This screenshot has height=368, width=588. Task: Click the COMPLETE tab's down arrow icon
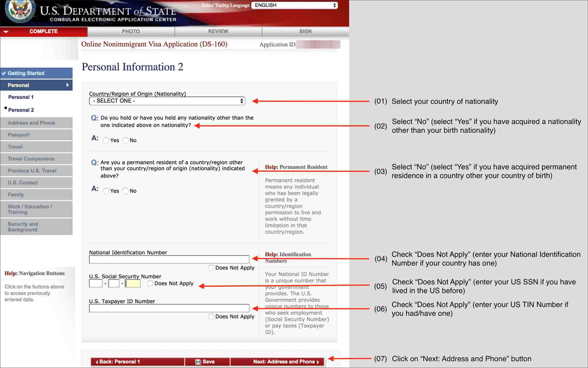[6, 32]
